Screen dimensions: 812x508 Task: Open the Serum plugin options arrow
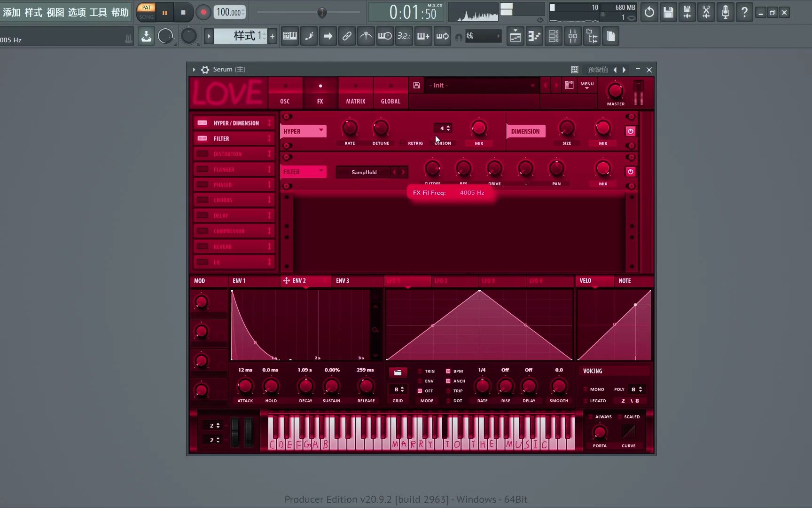point(194,70)
